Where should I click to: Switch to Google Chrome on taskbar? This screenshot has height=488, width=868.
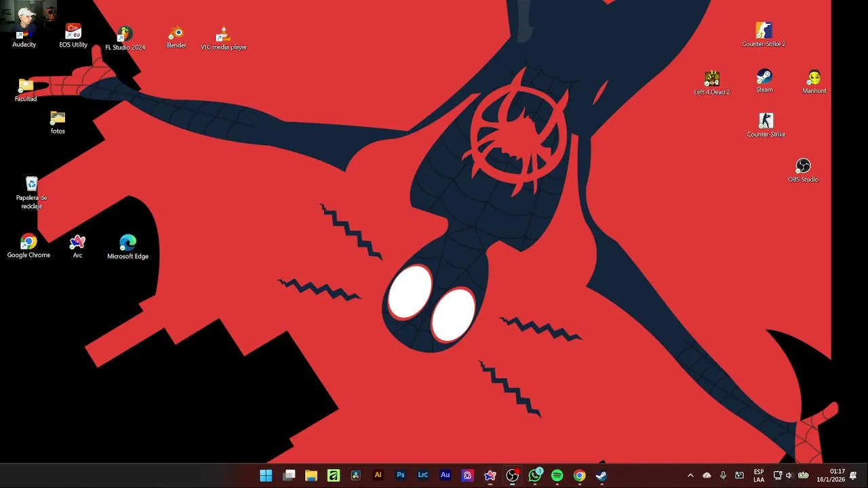(x=579, y=476)
